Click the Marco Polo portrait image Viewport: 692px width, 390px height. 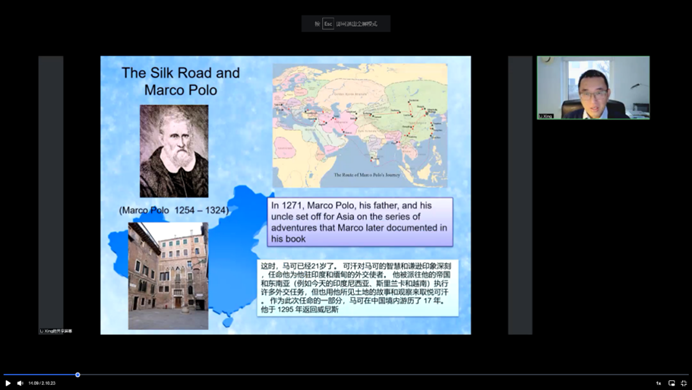174,151
